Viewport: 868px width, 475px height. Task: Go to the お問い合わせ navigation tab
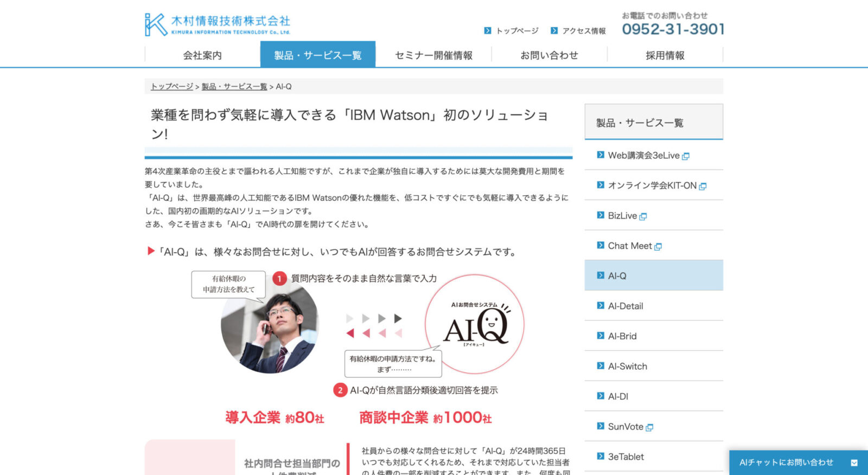tap(549, 55)
